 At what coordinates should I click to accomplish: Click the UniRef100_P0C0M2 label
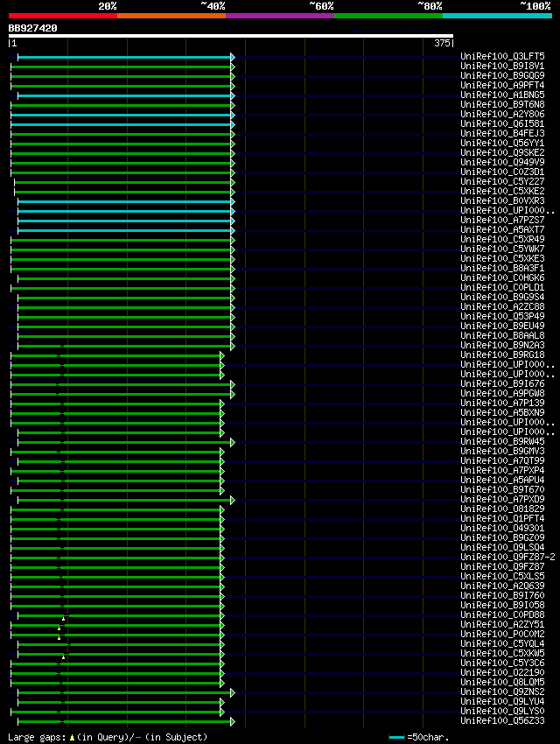point(502,635)
